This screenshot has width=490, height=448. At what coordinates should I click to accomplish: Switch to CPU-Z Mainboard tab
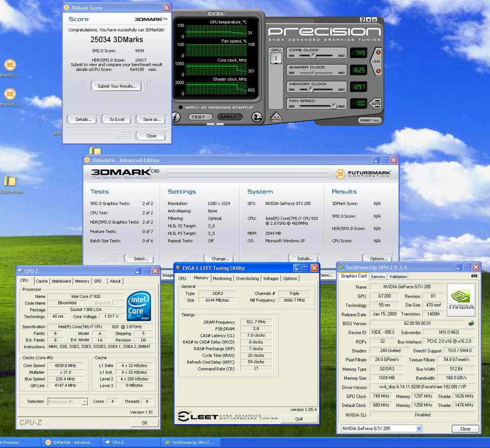point(61,281)
